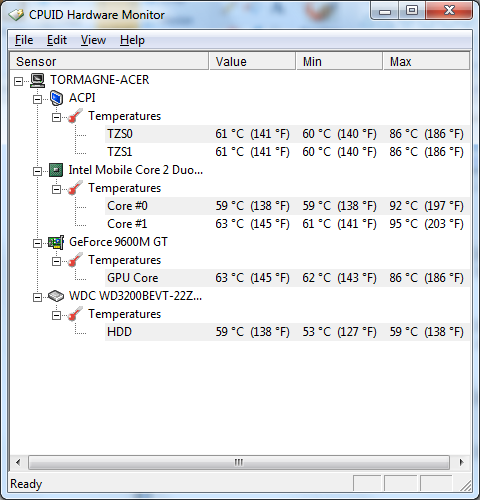Image resolution: width=481 pixels, height=500 pixels.
Task: Collapse the Intel Mobile Core 2 Duo node
Action: tap(38, 171)
